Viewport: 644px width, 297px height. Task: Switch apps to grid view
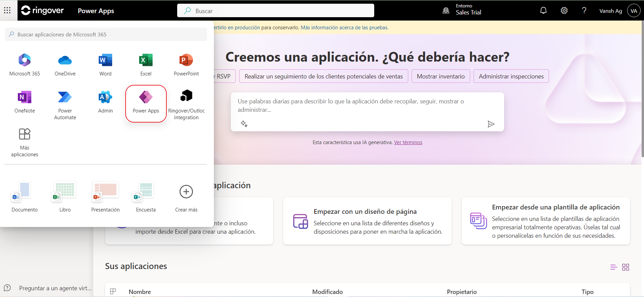(625, 267)
